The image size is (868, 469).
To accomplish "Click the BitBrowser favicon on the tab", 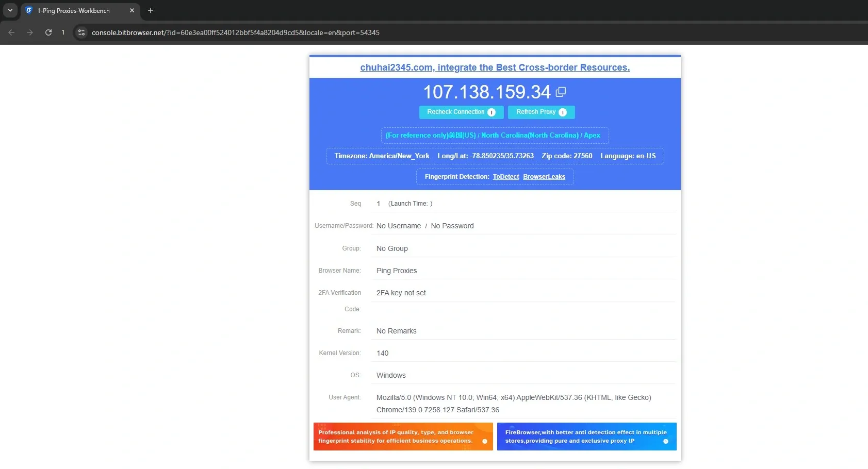I will click(x=29, y=10).
